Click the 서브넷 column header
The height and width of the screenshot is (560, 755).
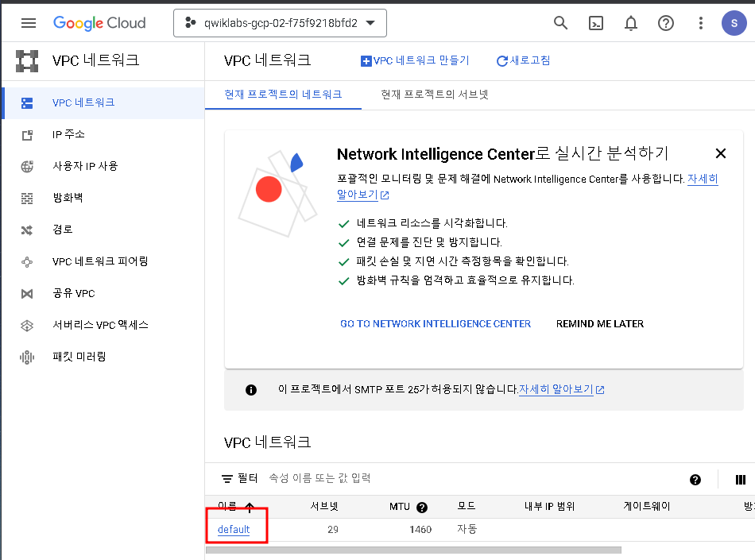pos(323,506)
